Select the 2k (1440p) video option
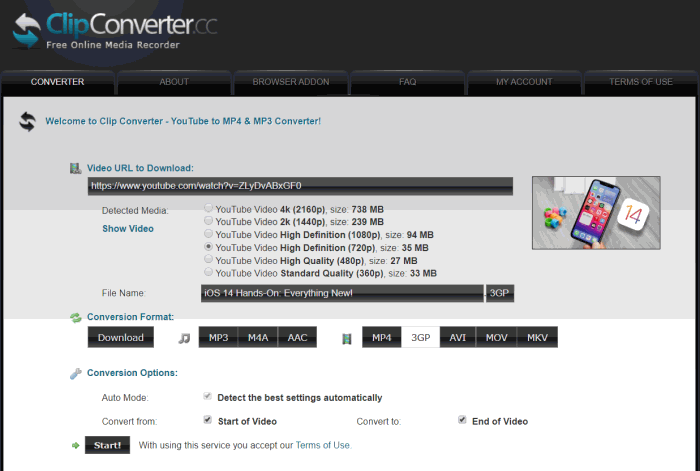 [208, 220]
